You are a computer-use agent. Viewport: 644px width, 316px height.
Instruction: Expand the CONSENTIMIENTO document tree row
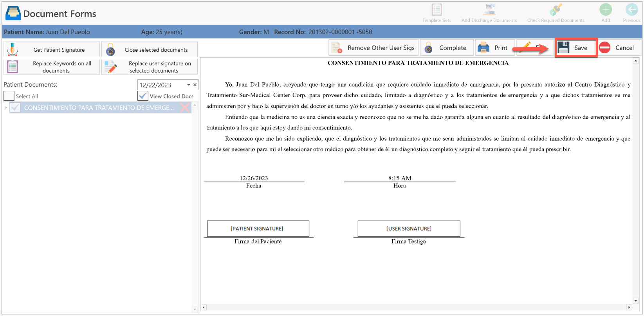(x=6, y=107)
